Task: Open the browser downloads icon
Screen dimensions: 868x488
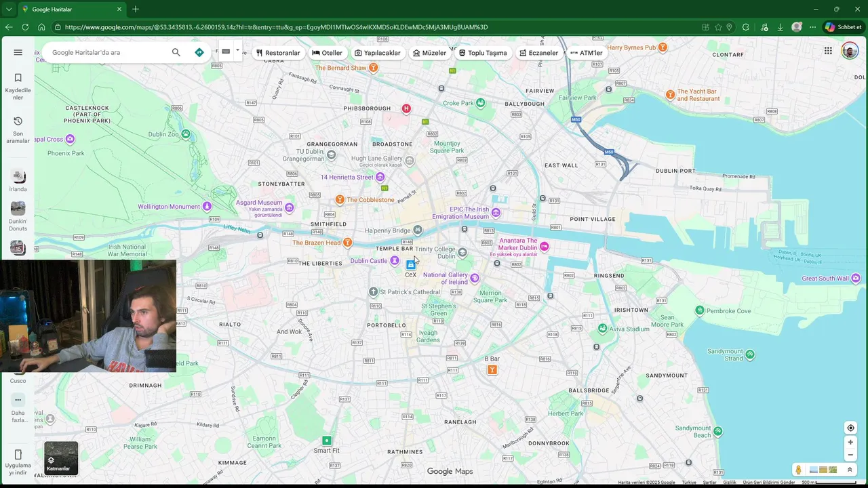Action: [x=781, y=27]
